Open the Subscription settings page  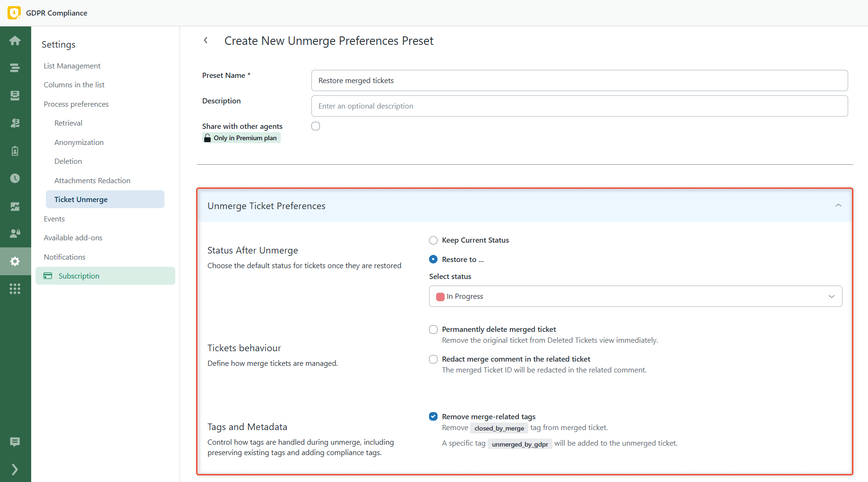pos(78,276)
